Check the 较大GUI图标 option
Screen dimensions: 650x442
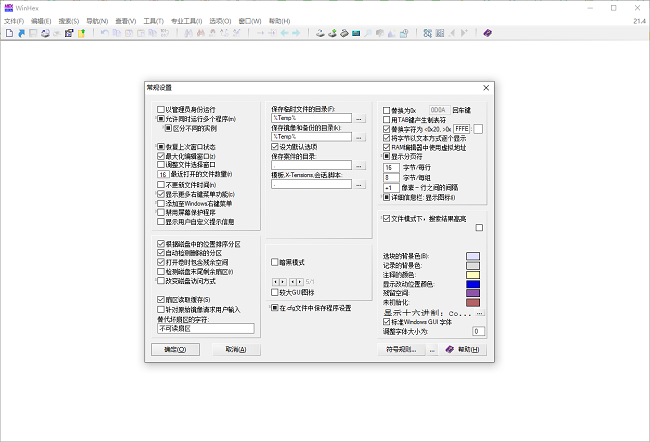tap(275, 292)
